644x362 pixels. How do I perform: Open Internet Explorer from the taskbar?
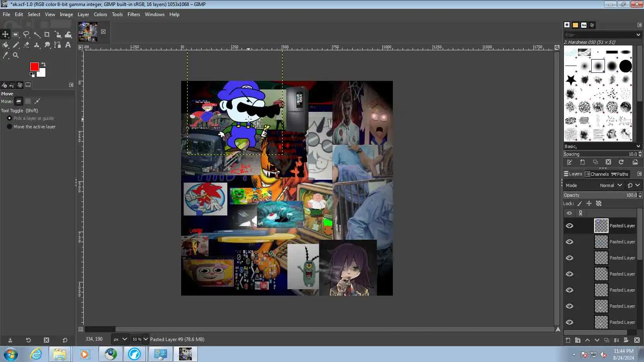(x=36, y=354)
